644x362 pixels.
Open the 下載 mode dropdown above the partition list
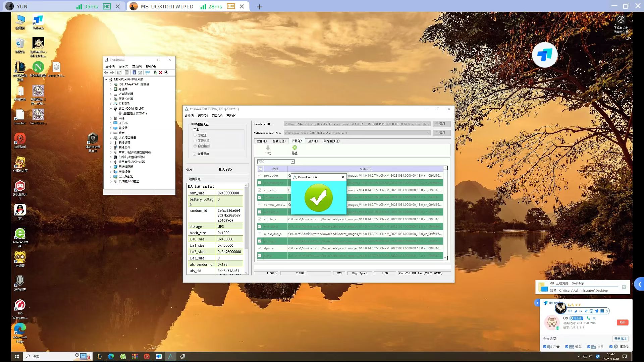(x=292, y=162)
